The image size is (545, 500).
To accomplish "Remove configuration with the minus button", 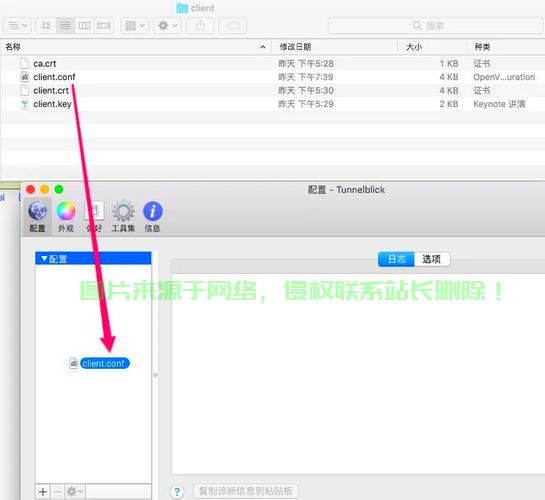I will (58, 491).
